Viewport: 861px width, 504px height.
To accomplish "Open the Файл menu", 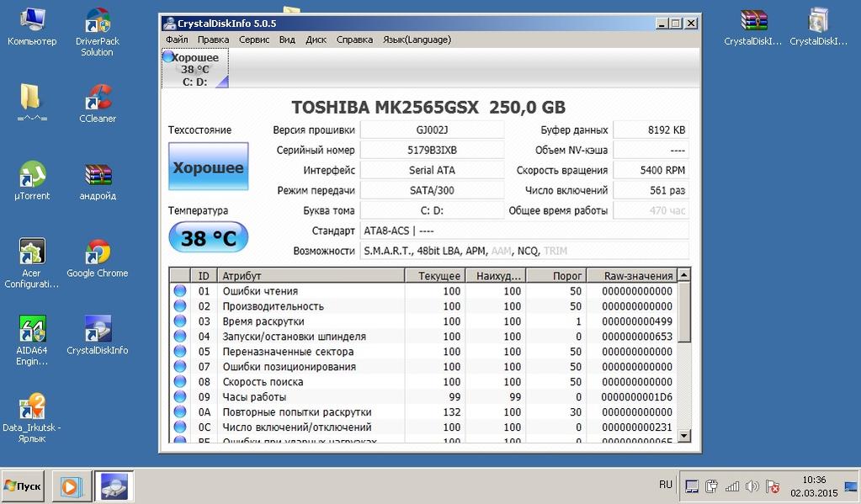I will [x=177, y=40].
